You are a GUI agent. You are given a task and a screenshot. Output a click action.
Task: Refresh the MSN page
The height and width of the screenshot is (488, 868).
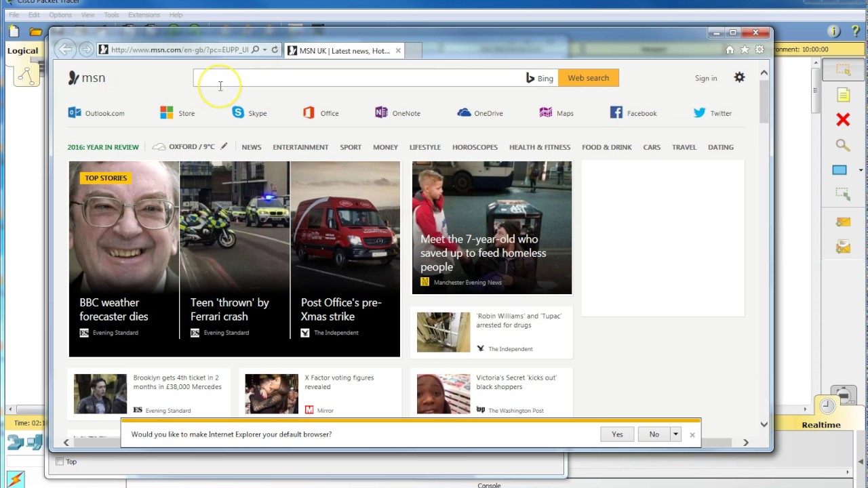tap(275, 49)
